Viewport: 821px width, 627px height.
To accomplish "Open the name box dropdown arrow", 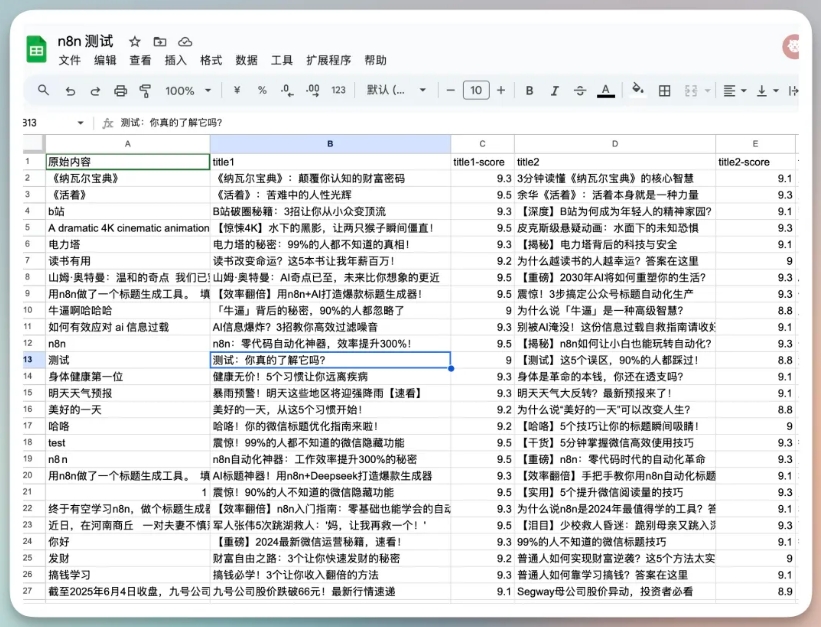I will click(x=80, y=123).
